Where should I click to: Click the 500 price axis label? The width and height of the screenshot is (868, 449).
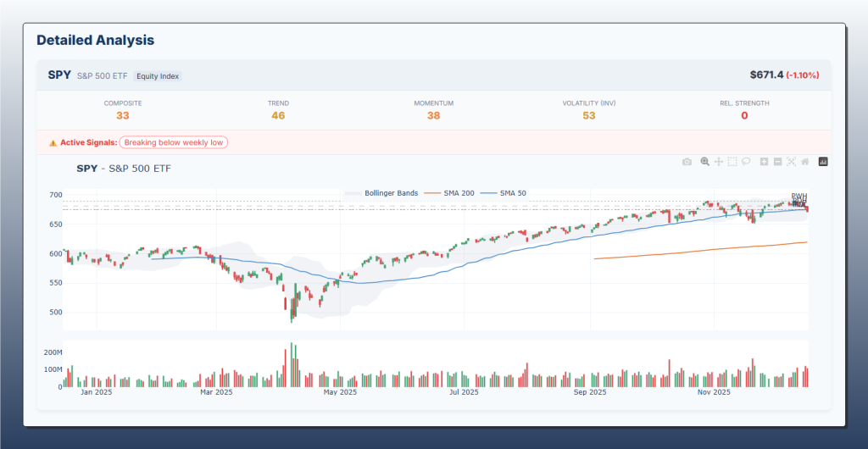55,313
